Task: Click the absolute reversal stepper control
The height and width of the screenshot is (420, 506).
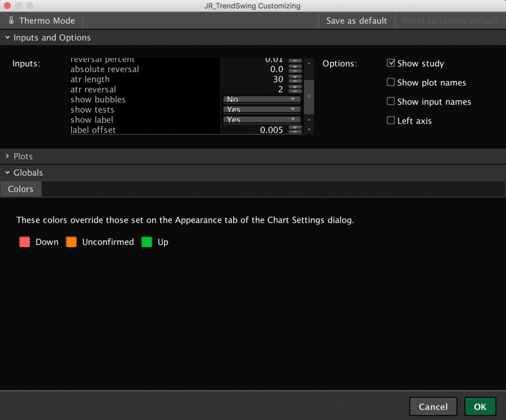Action: point(295,69)
